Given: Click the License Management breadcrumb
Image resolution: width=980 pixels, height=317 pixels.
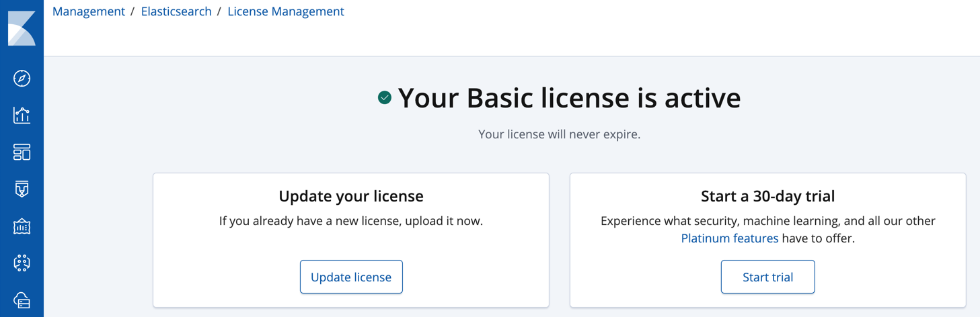Looking at the screenshot, I should click(286, 11).
